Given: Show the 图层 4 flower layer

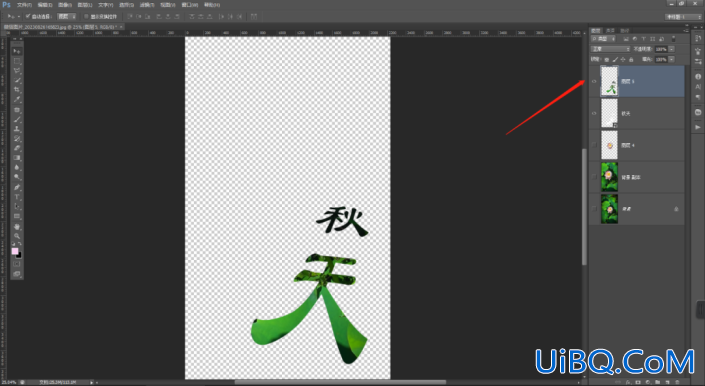Looking at the screenshot, I should [x=594, y=145].
